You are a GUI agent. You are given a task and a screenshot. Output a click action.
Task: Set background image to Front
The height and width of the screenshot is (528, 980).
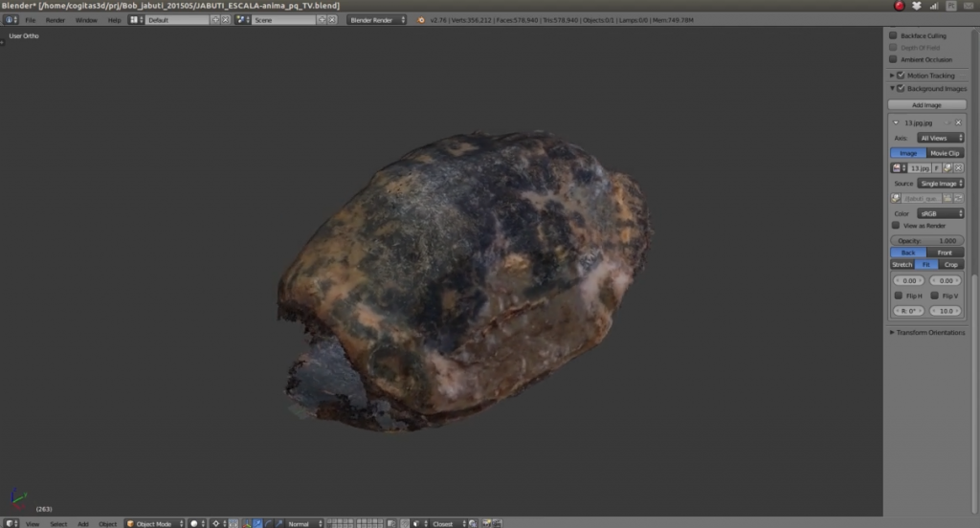[x=945, y=253]
